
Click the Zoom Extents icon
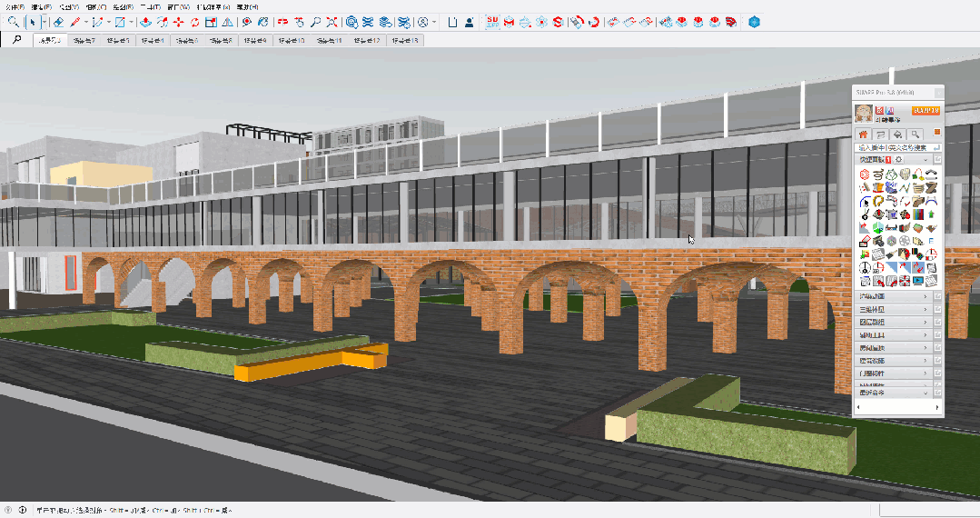pos(332,21)
